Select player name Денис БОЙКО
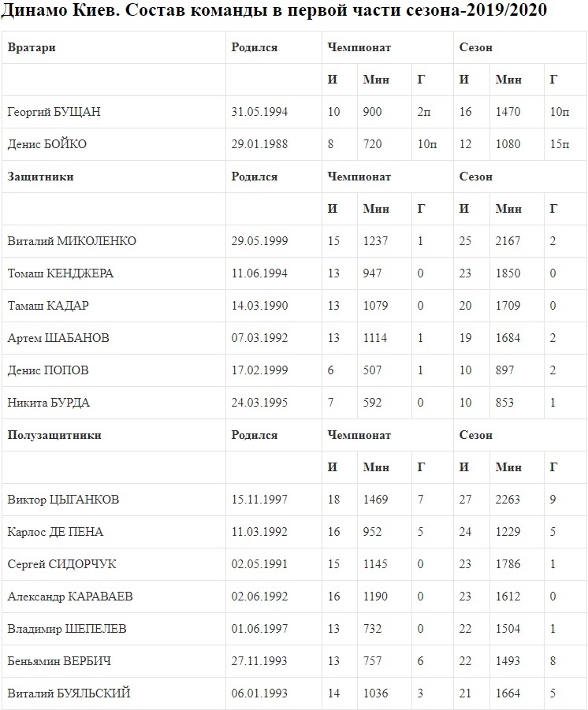The height and width of the screenshot is (710, 588). click(47, 144)
